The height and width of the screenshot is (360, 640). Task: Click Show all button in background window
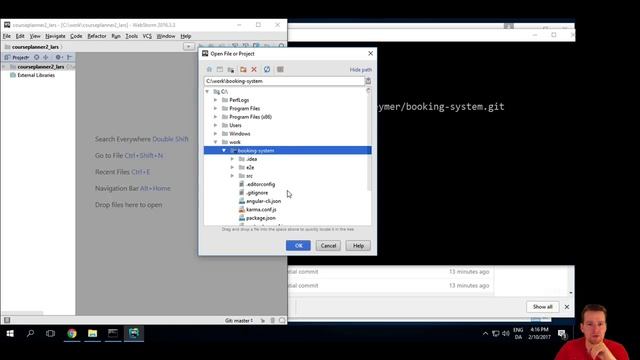tap(542, 307)
